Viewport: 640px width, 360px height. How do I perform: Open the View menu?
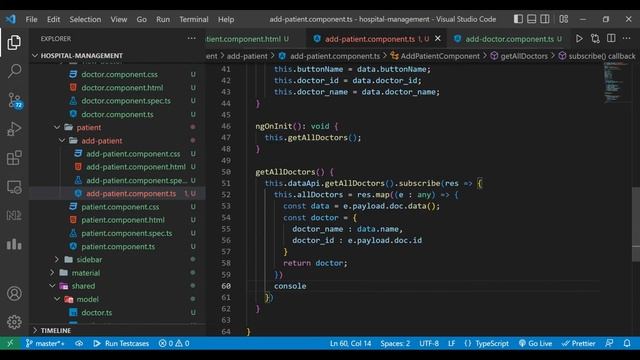click(x=119, y=19)
